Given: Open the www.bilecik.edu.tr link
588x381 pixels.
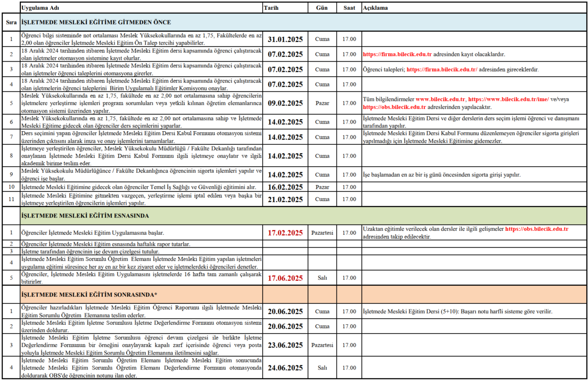Looking at the screenshot, I should coord(440,99).
